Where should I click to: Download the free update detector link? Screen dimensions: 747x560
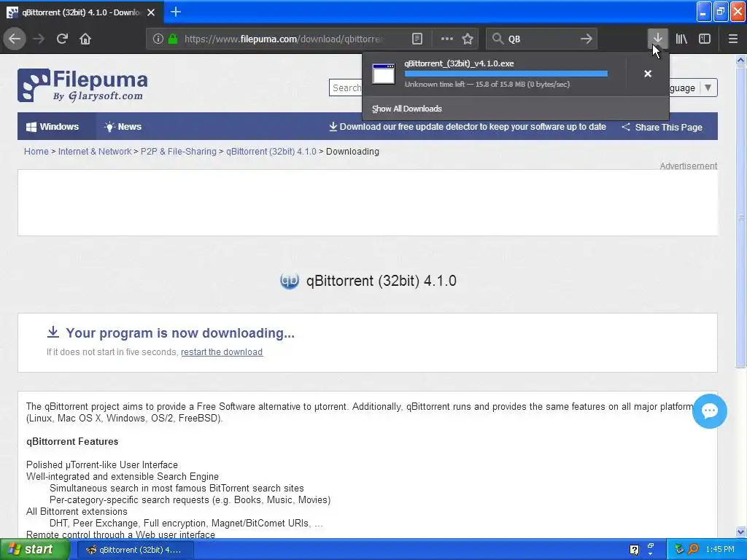coord(468,127)
